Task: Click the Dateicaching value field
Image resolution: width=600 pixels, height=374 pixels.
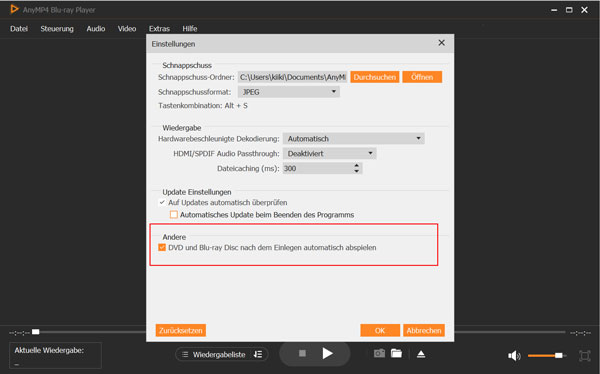Action: pyautogui.click(x=318, y=168)
